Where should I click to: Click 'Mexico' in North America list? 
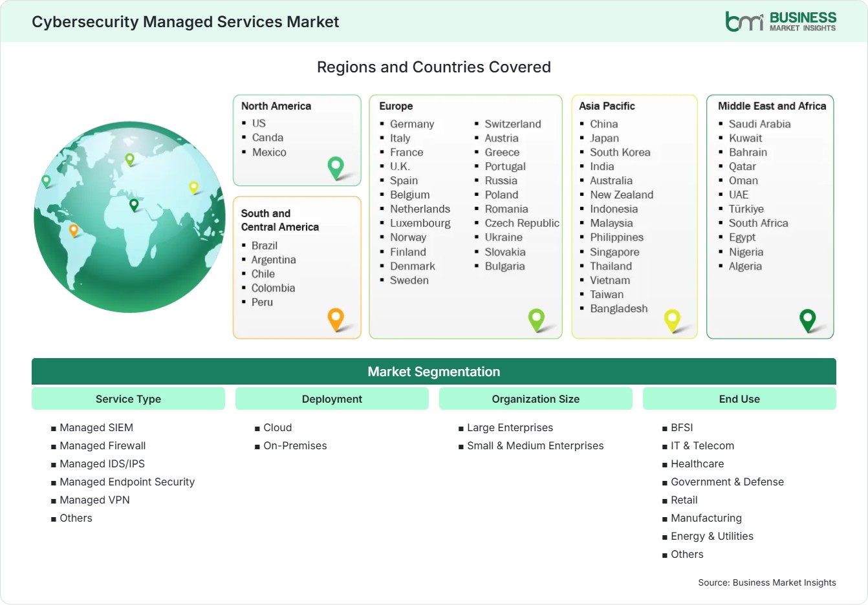[269, 153]
